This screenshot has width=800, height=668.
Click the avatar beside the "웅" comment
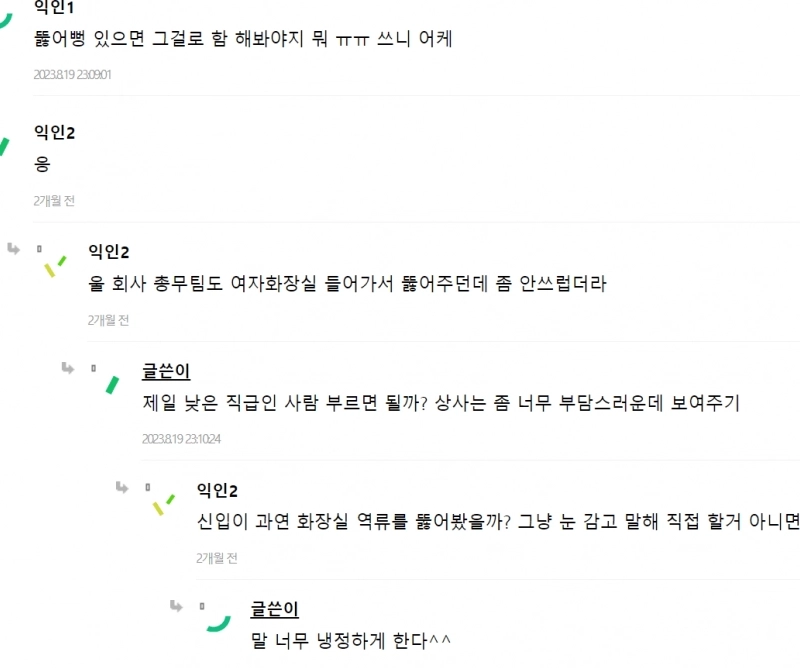4,146
